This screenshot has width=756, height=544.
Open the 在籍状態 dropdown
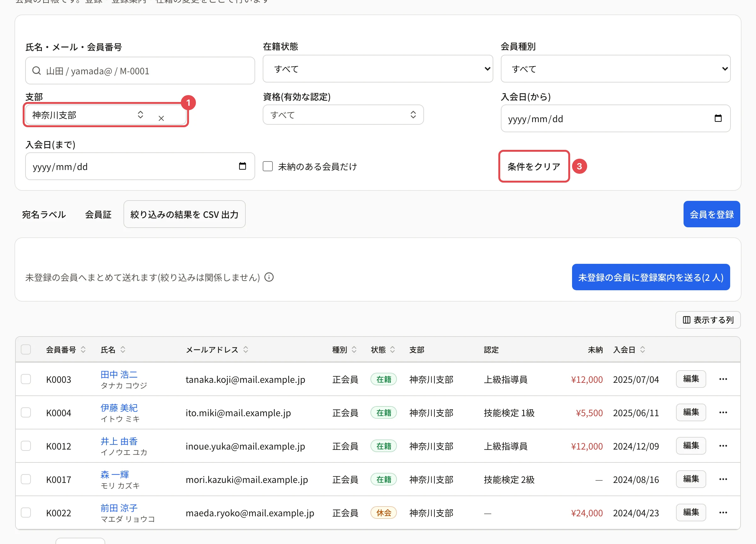(x=378, y=69)
